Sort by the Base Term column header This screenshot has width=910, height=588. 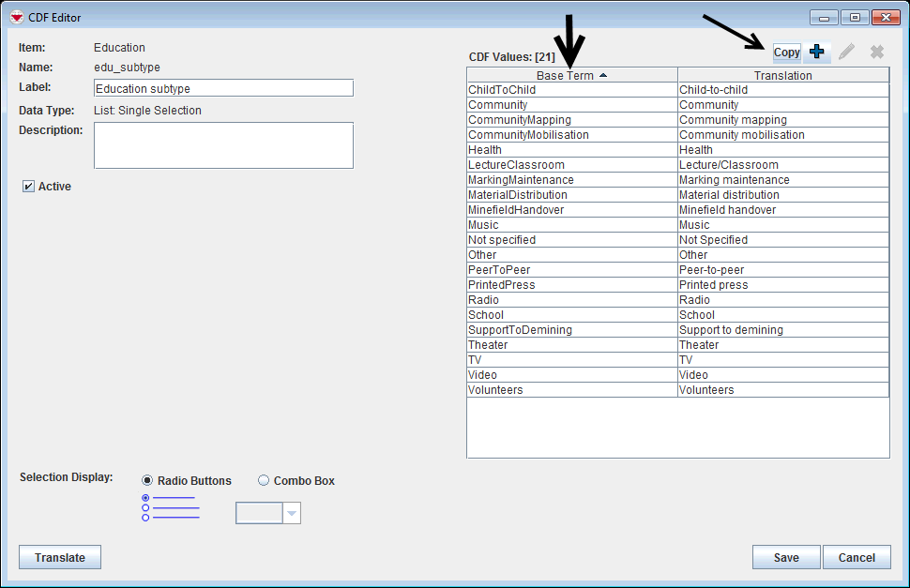pos(571,75)
